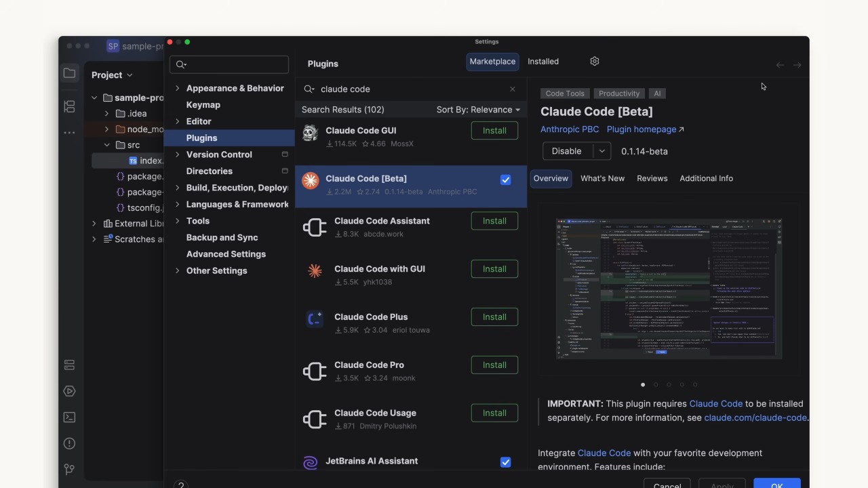868x488 pixels.
Task: Open the Structure tool window icon
Action: click(x=69, y=106)
